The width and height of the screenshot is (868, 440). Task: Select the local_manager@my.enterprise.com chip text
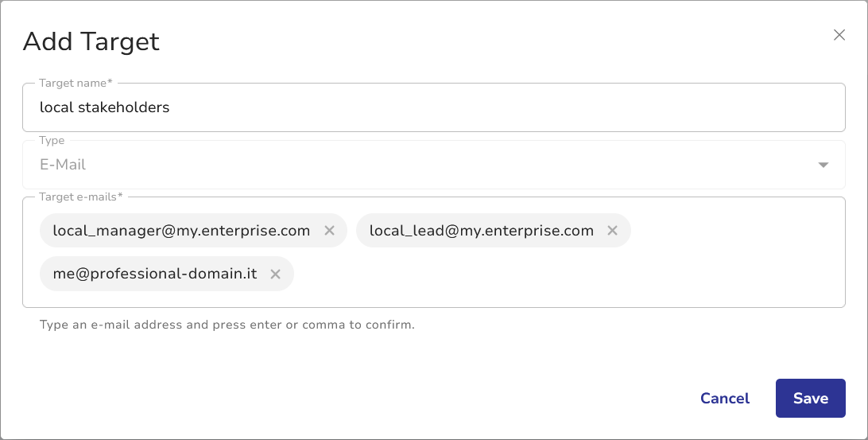tap(181, 231)
